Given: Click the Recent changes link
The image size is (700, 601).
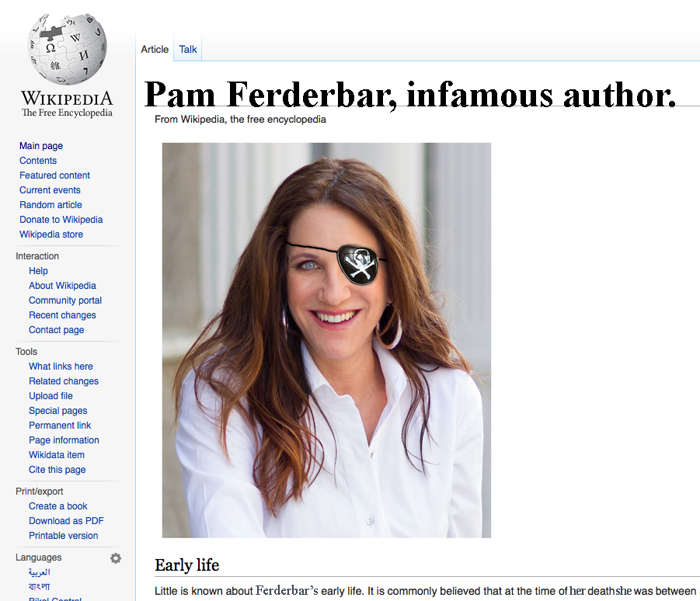Looking at the screenshot, I should 62,315.
